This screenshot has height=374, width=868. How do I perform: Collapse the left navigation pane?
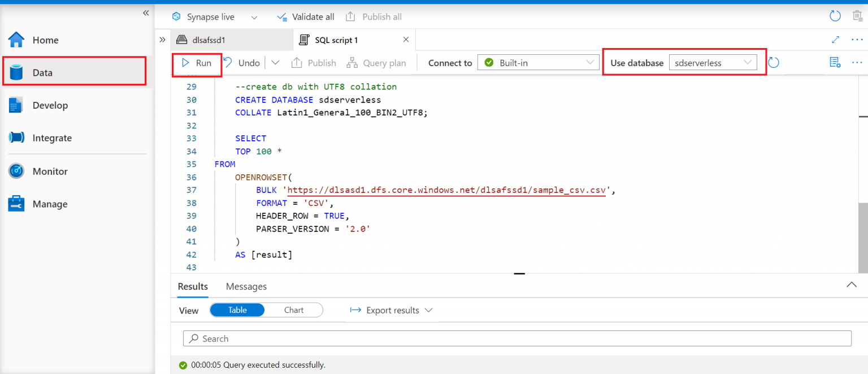[146, 12]
